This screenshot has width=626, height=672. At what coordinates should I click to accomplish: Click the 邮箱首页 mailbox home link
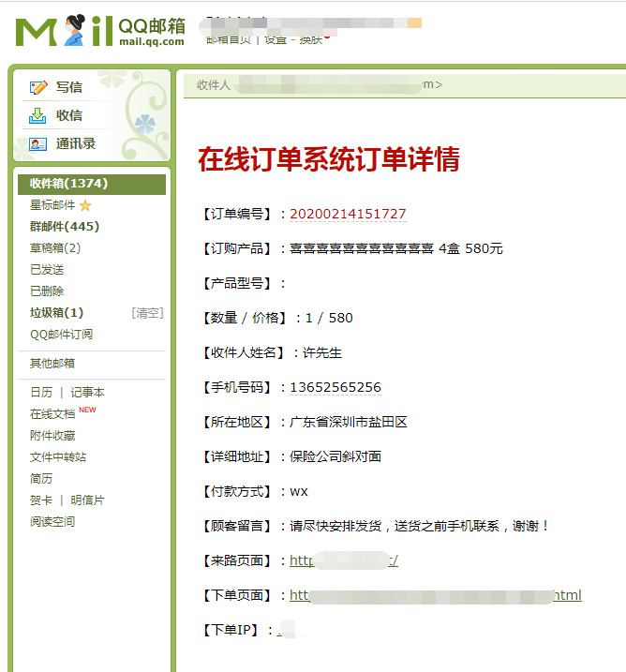pyautogui.click(x=229, y=39)
